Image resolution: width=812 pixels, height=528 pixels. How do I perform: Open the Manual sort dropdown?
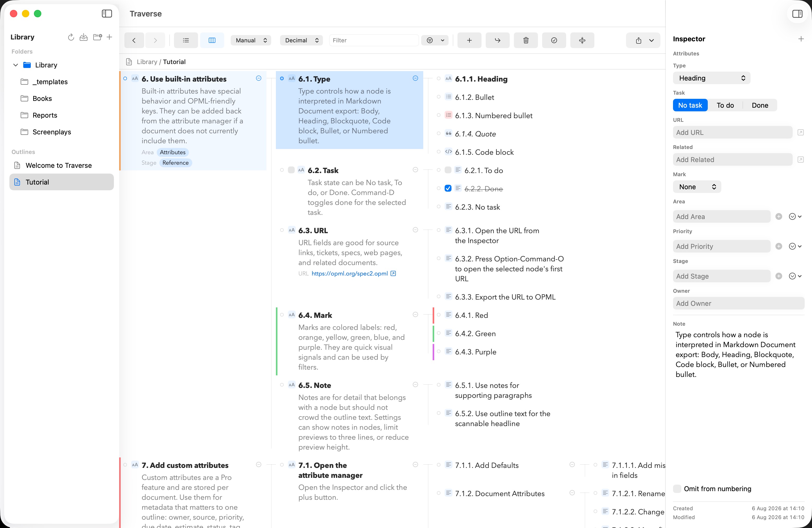(251, 40)
